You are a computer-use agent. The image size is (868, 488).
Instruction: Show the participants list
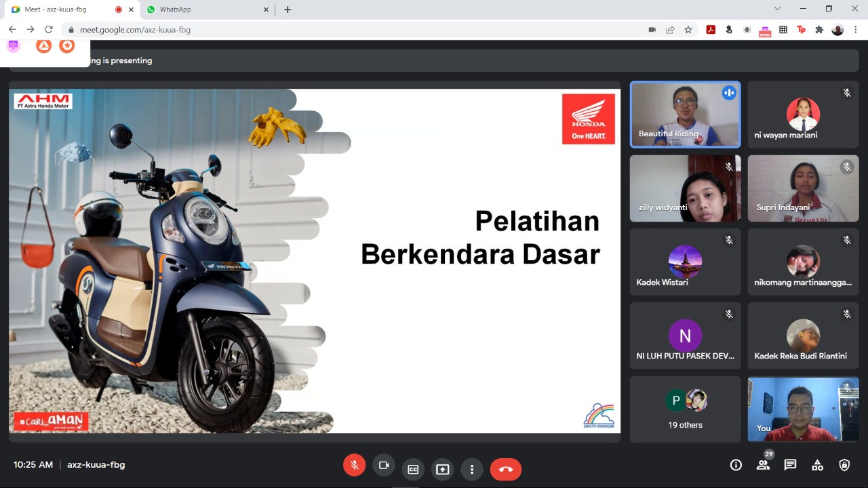tap(763, 465)
